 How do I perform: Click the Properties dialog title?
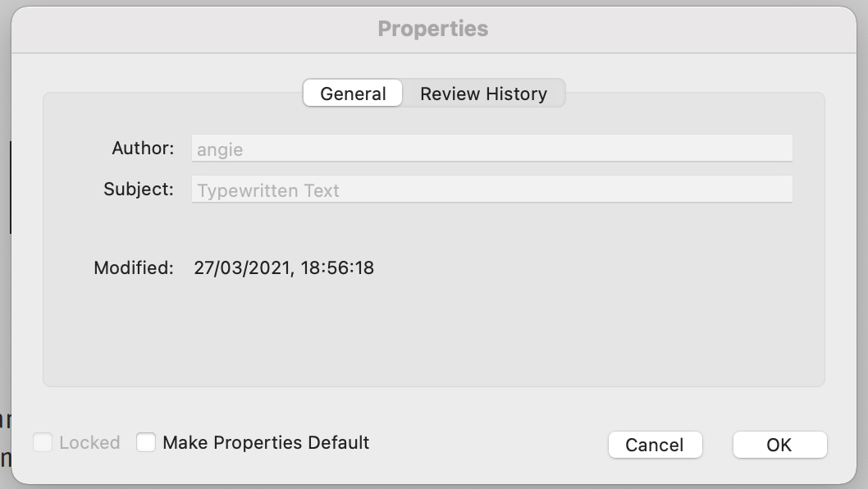click(x=433, y=29)
